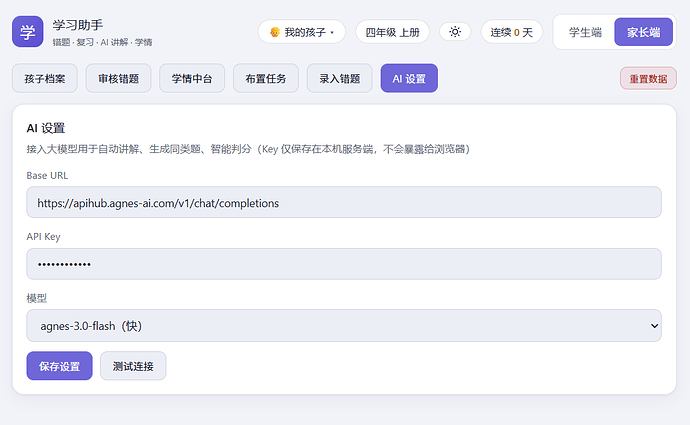Viewport: 690px width, 425px height.
Task: Click the Base URL label
Action: pos(47,176)
